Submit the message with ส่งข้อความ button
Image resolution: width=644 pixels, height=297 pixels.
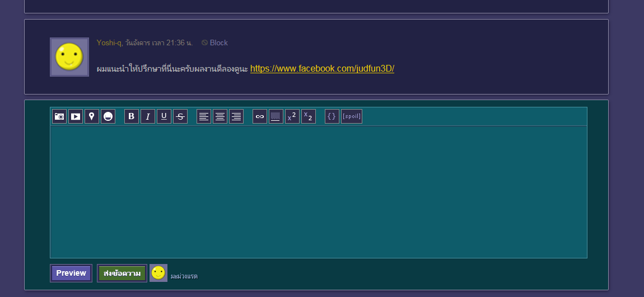122,273
